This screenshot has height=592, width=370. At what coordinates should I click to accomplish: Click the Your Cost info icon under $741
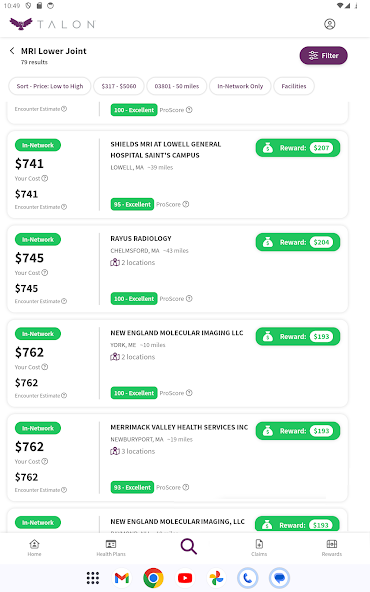click(45, 178)
